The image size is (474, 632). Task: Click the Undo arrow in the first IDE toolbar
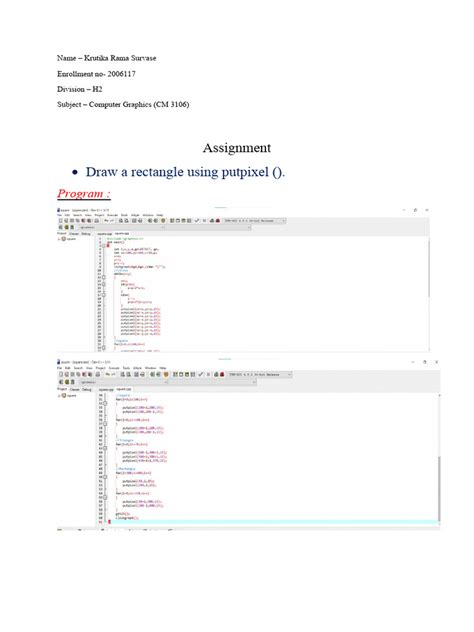(106, 221)
